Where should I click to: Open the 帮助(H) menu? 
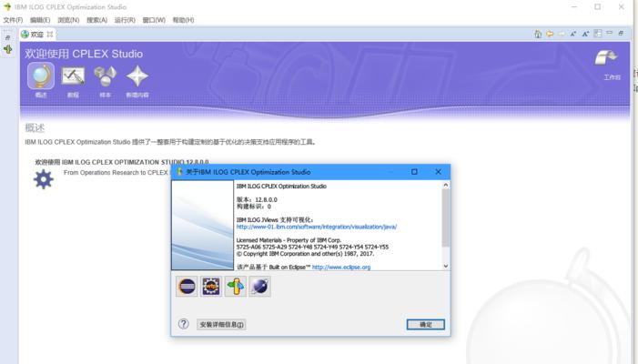pyautogui.click(x=184, y=20)
